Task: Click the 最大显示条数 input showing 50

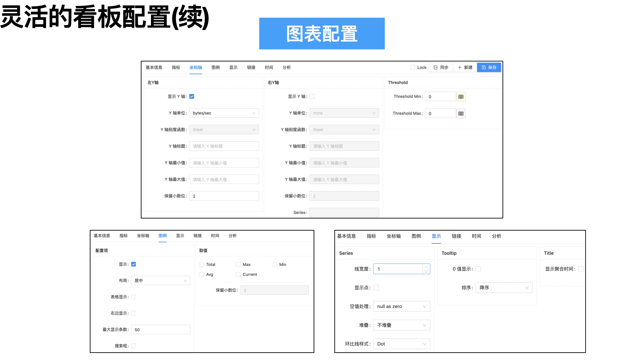Action: click(160, 330)
